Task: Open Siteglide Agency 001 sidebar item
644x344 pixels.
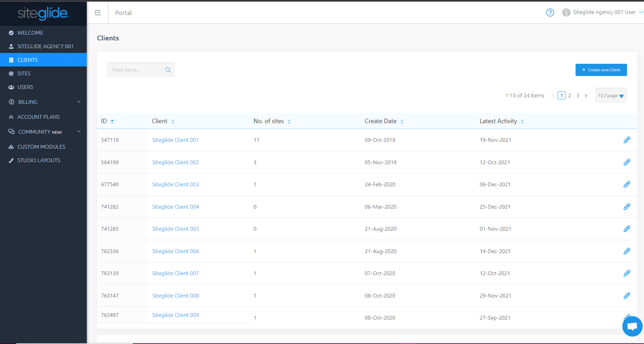Action: [44, 46]
